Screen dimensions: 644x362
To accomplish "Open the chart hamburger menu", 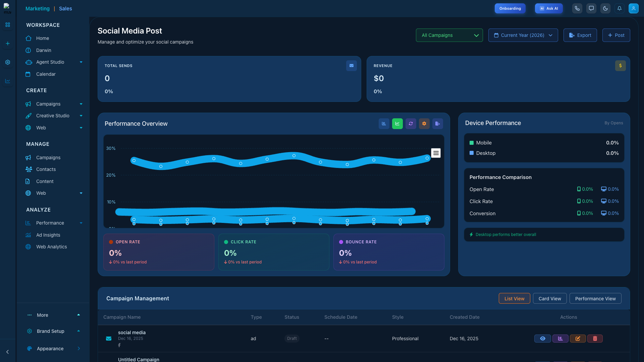I will click(x=436, y=153).
